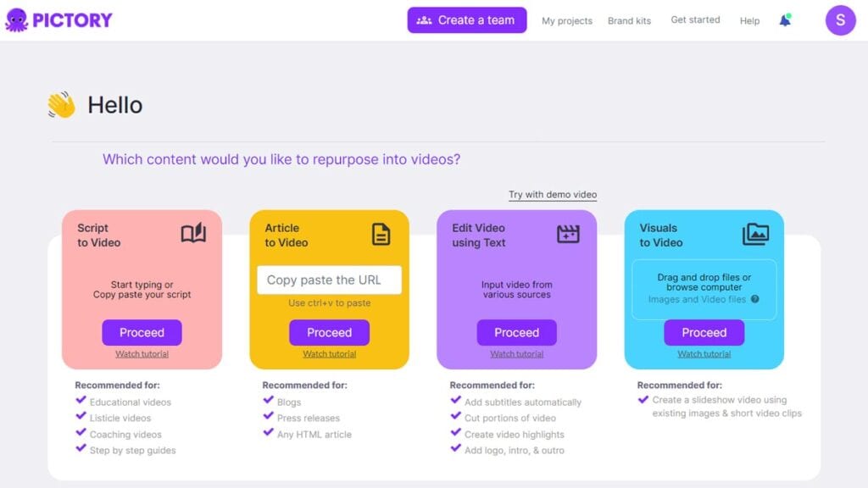Click the Visuals to Video card title
Viewport: 868px width, 488px height.
click(660, 236)
